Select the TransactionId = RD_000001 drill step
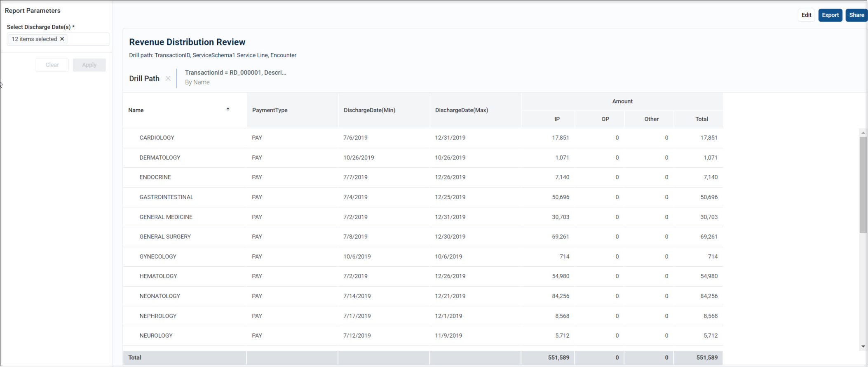This screenshot has width=868, height=367. [235, 73]
